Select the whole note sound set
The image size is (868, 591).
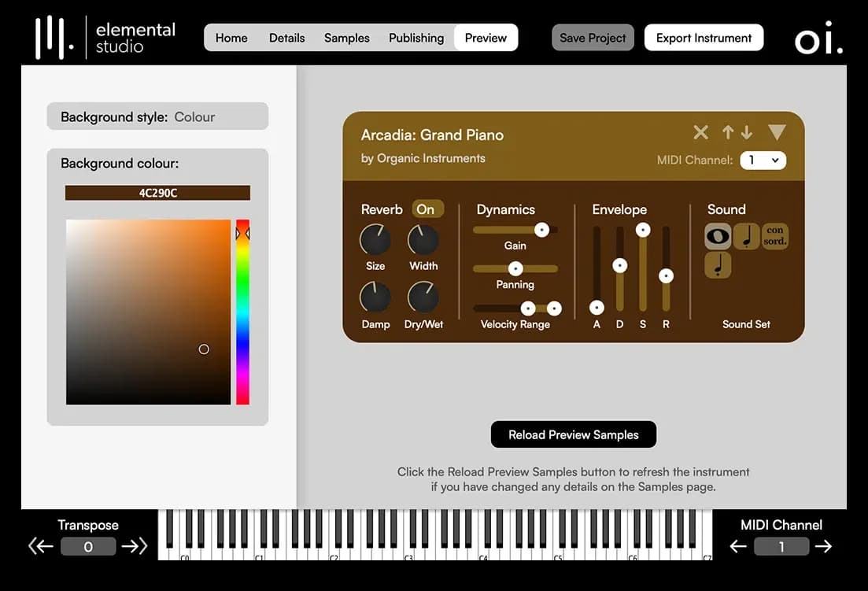717,236
